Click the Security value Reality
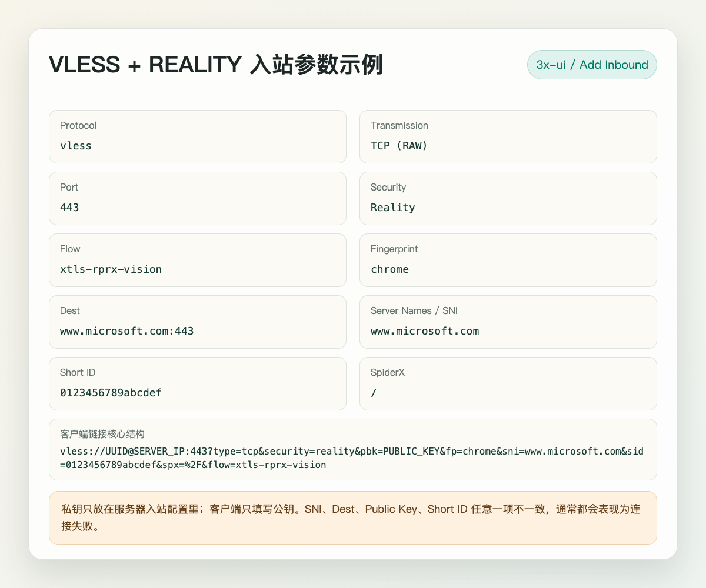 tap(393, 207)
